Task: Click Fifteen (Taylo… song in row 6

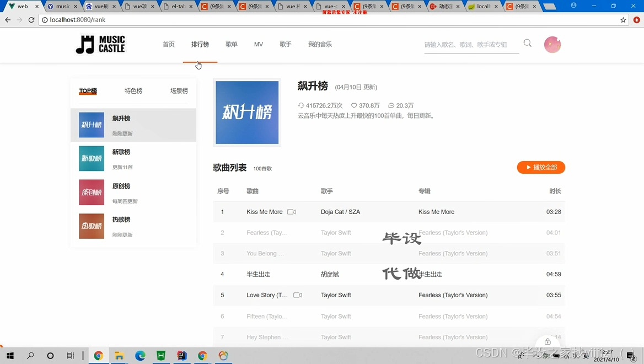Action: pyautogui.click(x=267, y=317)
